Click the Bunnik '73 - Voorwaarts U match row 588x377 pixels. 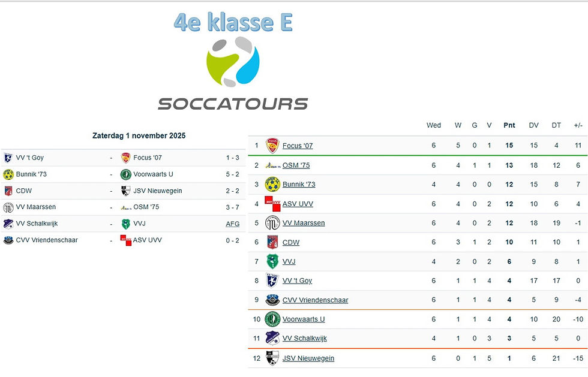[123, 174]
